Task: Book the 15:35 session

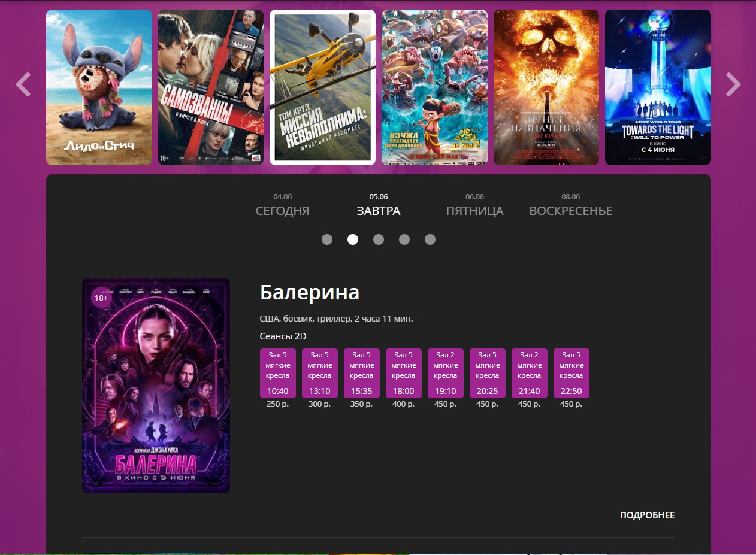Action: [x=362, y=373]
